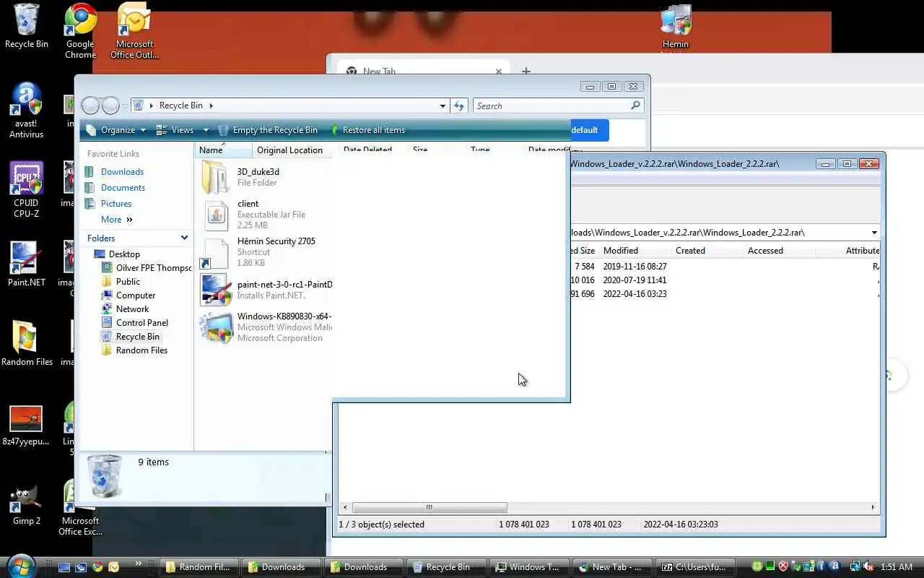Select Computer in the Folders tree

136,296
